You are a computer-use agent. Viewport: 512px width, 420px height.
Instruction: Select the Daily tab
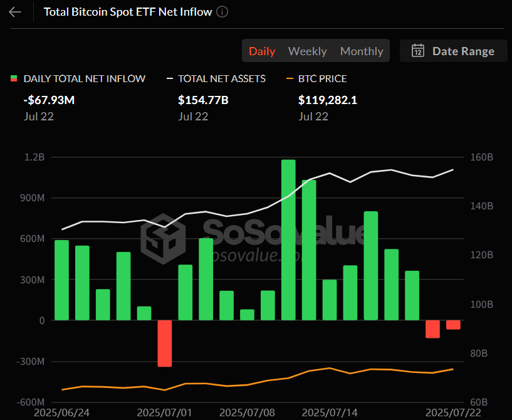point(262,51)
